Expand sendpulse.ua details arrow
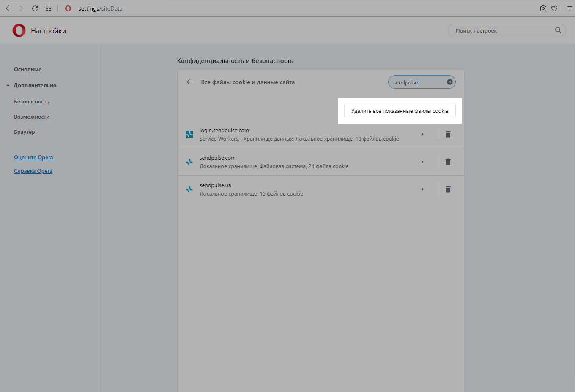This screenshot has width=575, height=392. coord(422,189)
